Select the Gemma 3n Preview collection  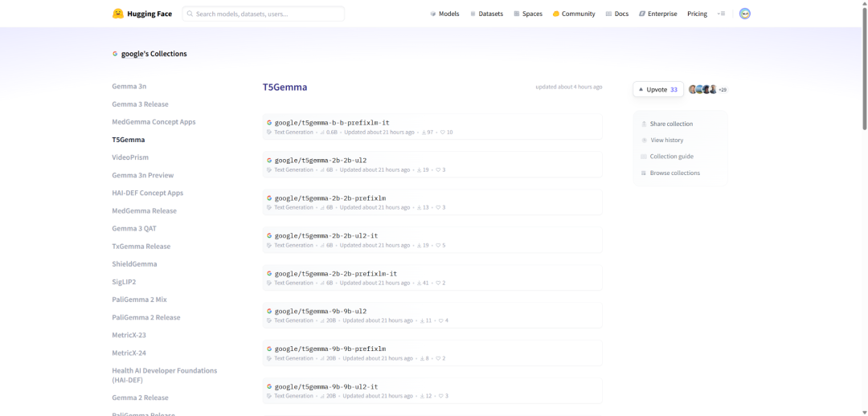143,175
